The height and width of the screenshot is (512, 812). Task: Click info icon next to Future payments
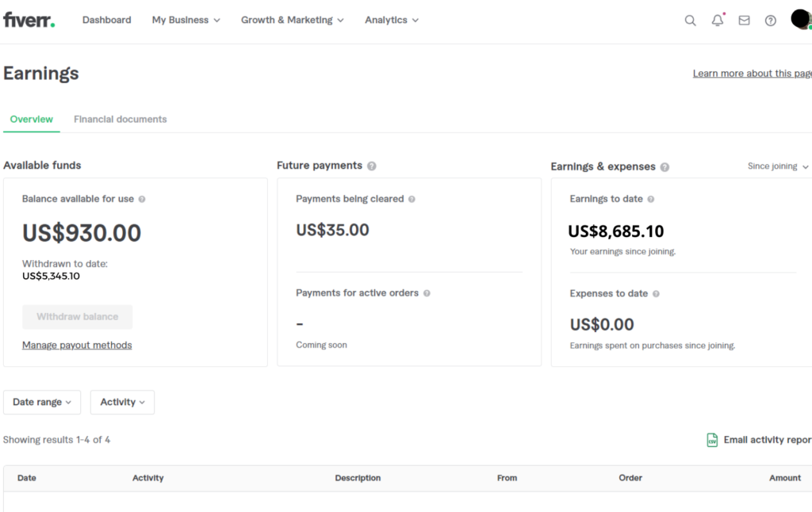click(372, 166)
